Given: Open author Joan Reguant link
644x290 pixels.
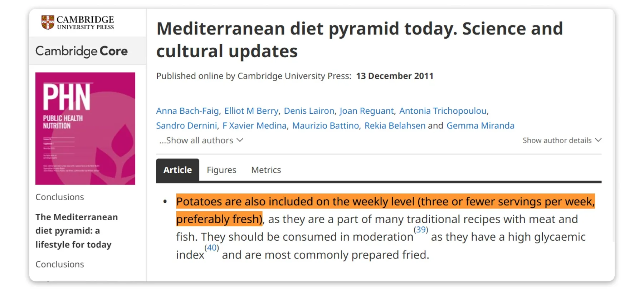Looking at the screenshot, I should click(x=367, y=111).
